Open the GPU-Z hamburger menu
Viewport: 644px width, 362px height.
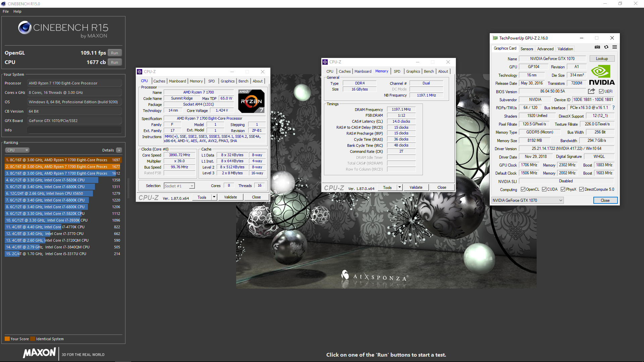pos(614,47)
